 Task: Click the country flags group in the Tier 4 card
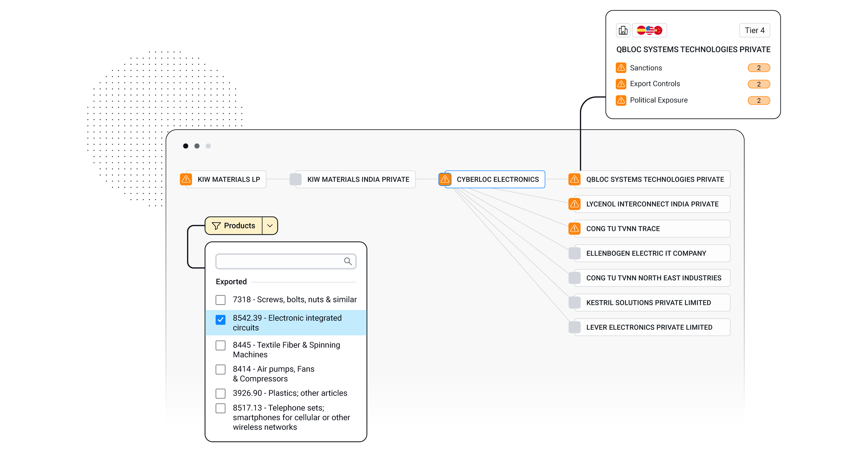649,30
